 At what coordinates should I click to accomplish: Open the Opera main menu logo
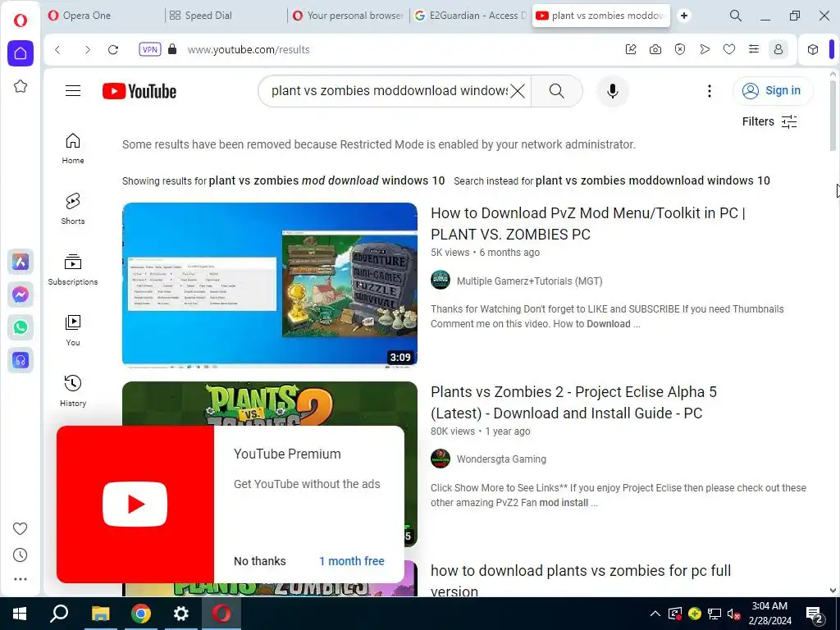point(20,21)
